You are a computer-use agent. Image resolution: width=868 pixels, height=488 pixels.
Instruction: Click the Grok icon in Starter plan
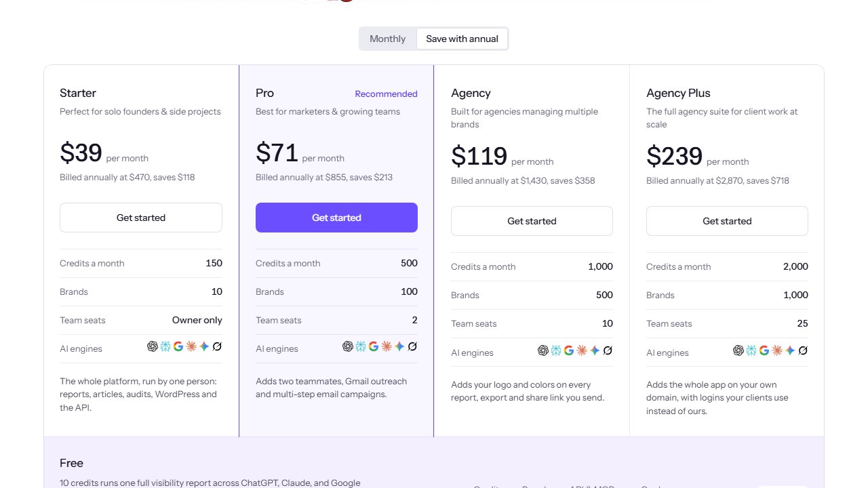coord(217,346)
